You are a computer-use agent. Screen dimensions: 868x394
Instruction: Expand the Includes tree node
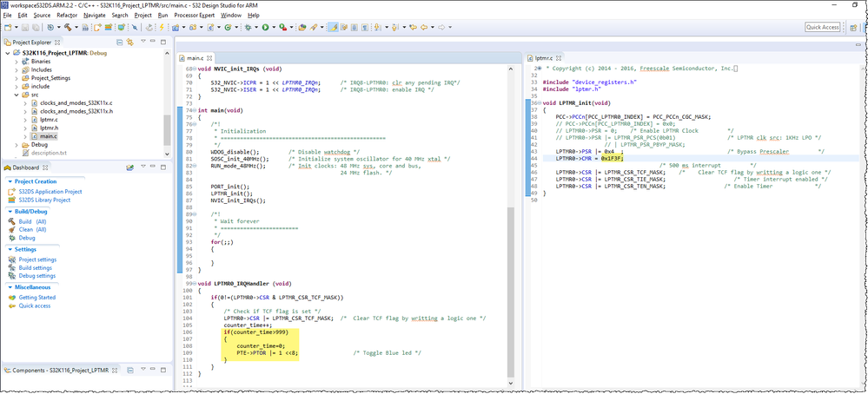coord(16,69)
